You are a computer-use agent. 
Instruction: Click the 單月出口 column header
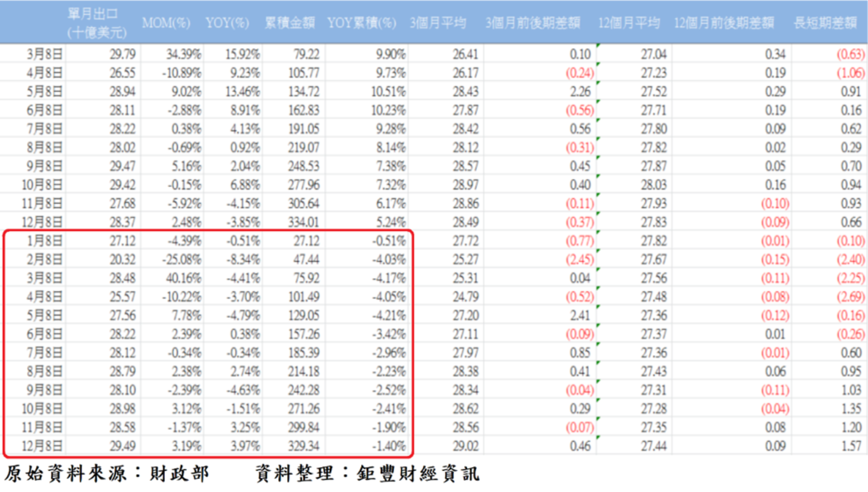96,23
